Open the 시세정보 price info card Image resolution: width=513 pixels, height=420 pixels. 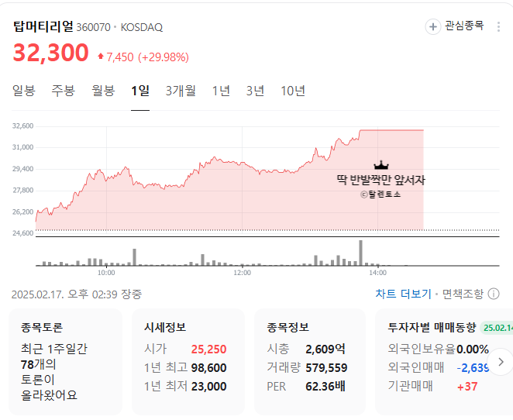click(188, 360)
